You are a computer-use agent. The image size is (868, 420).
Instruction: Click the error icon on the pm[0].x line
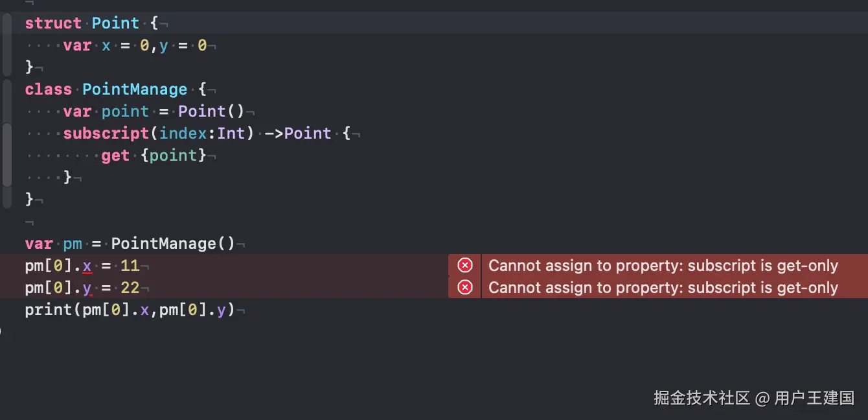(x=465, y=265)
